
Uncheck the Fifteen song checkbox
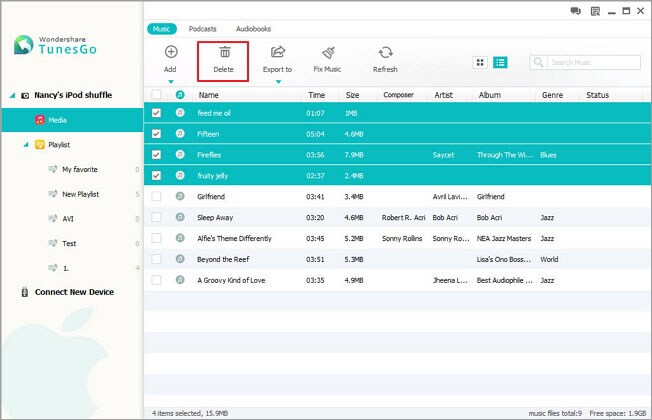tap(156, 133)
